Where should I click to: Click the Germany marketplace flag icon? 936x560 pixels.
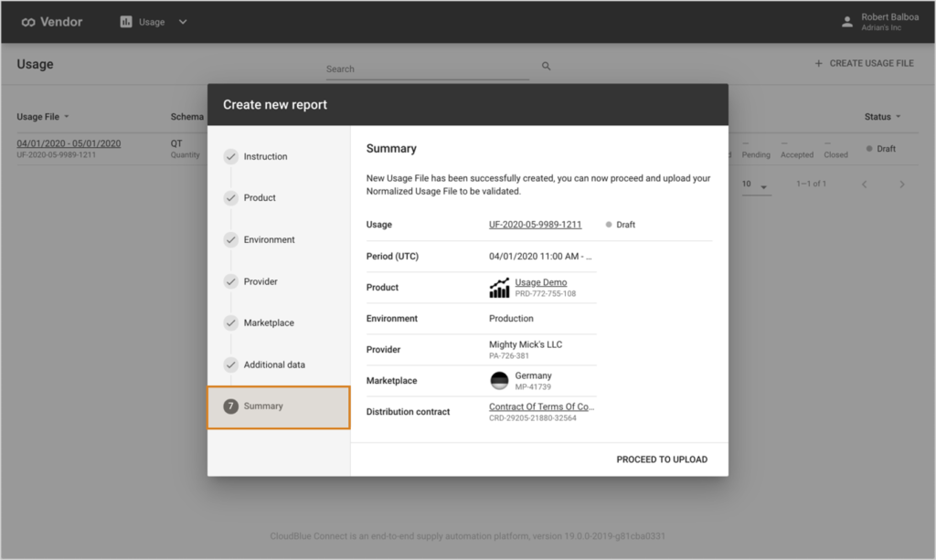pyautogui.click(x=499, y=380)
